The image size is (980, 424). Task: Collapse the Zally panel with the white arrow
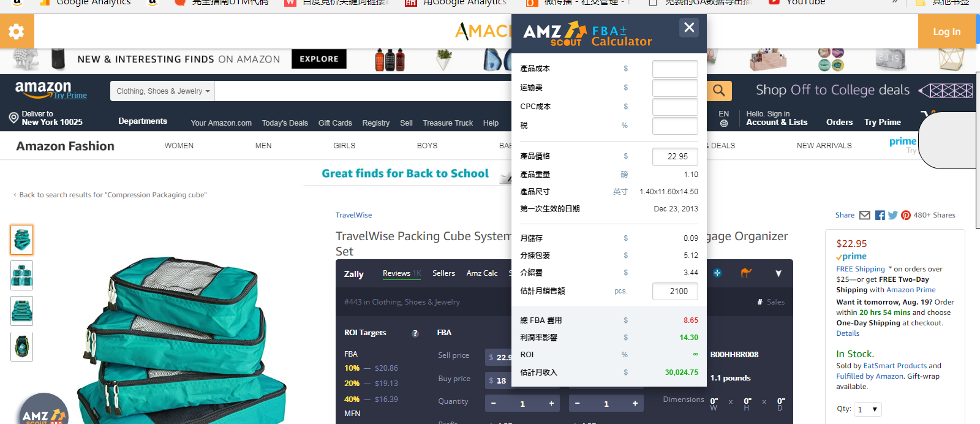pyautogui.click(x=778, y=273)
